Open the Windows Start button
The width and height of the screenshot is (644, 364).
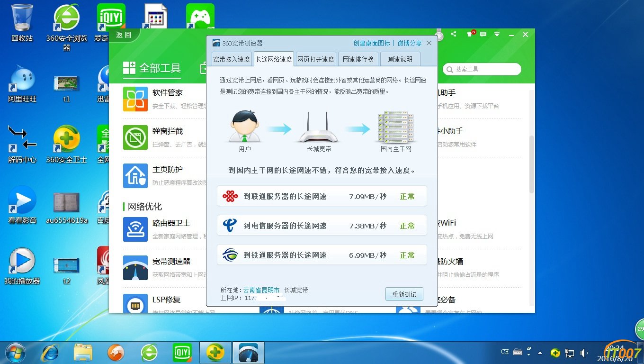click(x=16, y=353)
